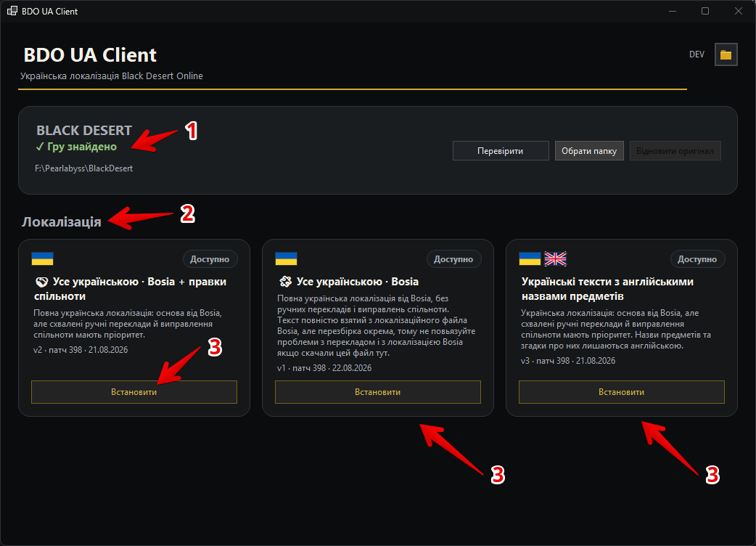Click the Гру знайдено status text
Image resolution: width=756 pixels, height=546 pixels.
[x=82, y=147]
